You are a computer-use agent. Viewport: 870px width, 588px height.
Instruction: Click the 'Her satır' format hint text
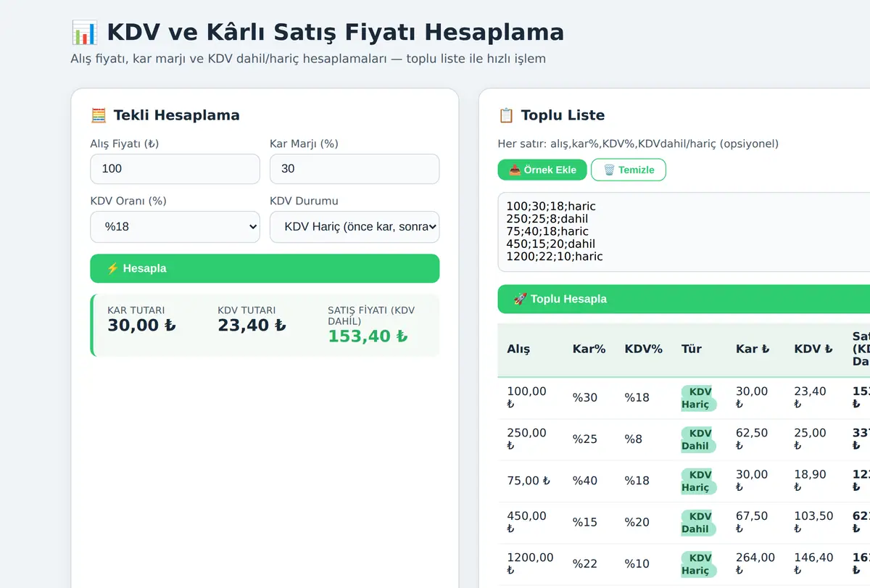click(638, 144)
